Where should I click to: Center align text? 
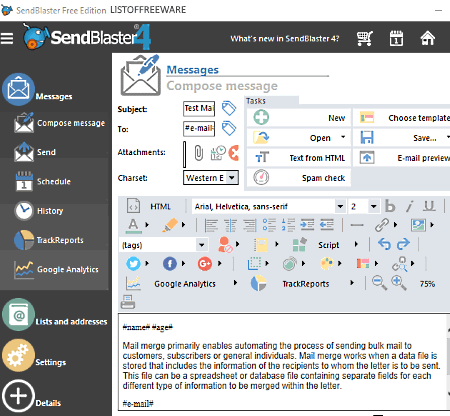(x=230, y=225)
